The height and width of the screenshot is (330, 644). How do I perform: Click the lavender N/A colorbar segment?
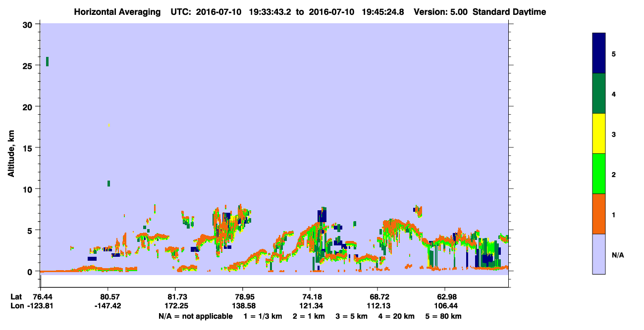(x=599, y=254)
